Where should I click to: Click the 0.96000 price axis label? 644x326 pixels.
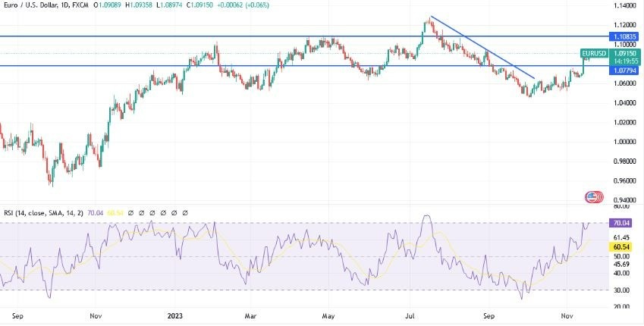[625, 180]
